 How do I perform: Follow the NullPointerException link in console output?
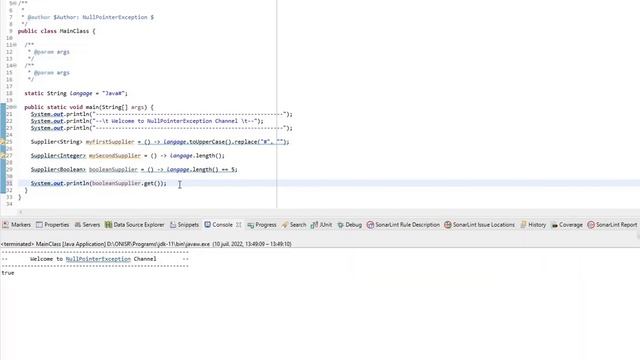(x=98, y=259)
